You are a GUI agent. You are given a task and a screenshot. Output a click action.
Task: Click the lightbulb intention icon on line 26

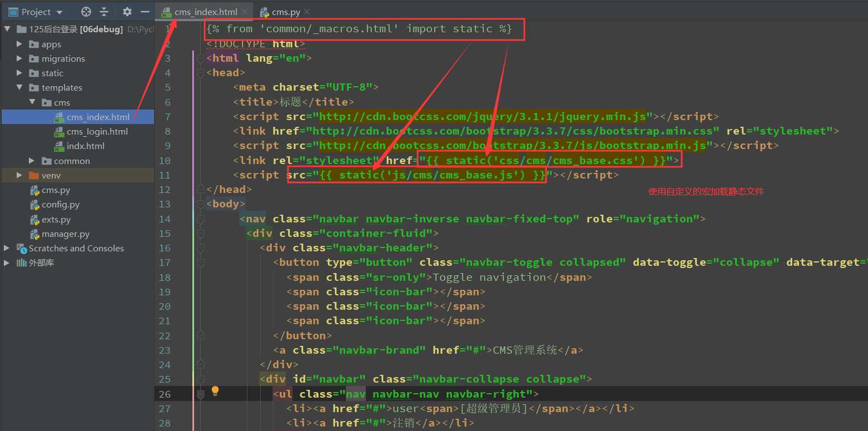[215, 392]
